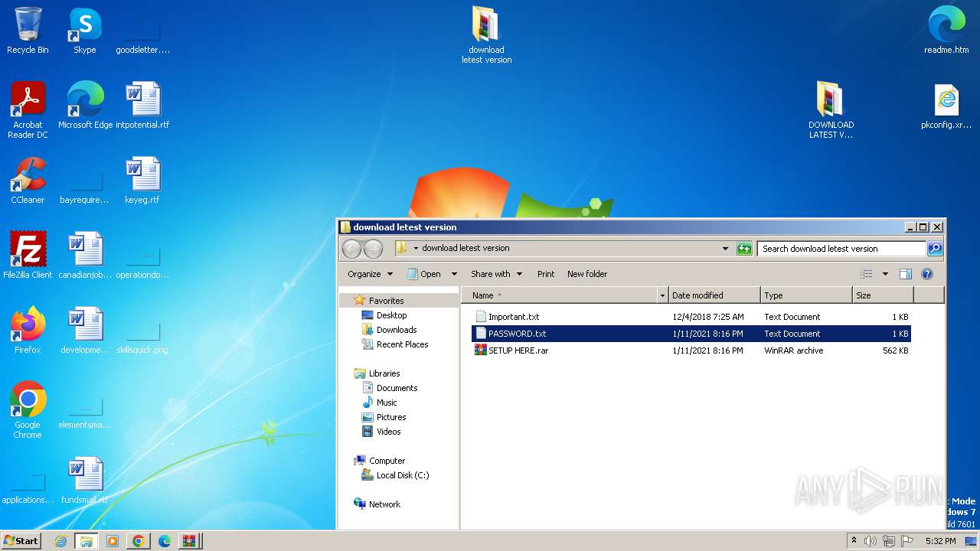
Task: Click the taskbar clock showing 5:32 PM
Action: [x=940, y=541]
